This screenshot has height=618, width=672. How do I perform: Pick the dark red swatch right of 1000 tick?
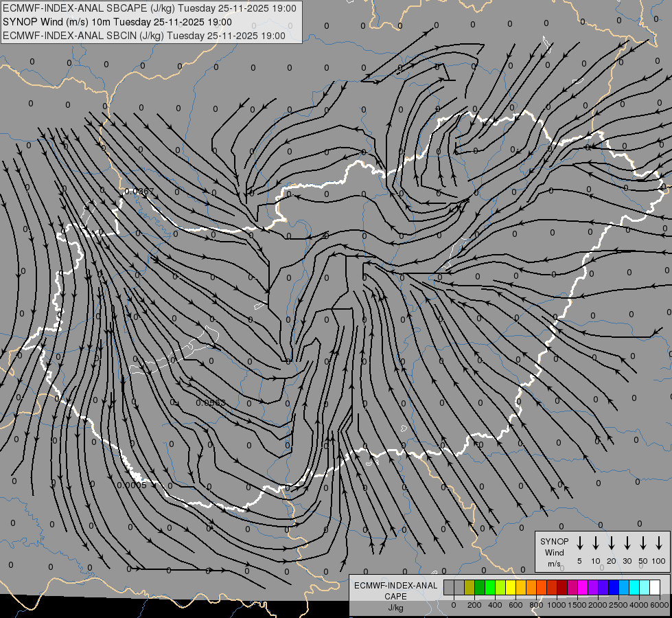pos(562,587)
